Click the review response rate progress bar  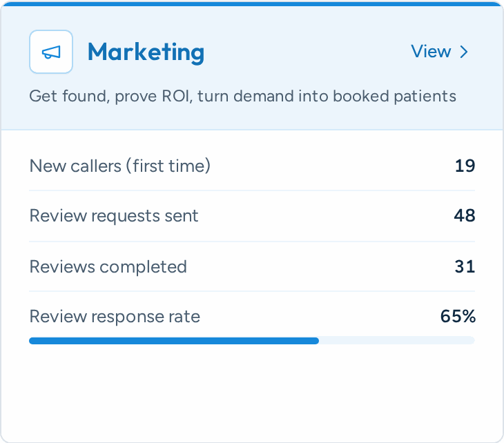(252, 340)
